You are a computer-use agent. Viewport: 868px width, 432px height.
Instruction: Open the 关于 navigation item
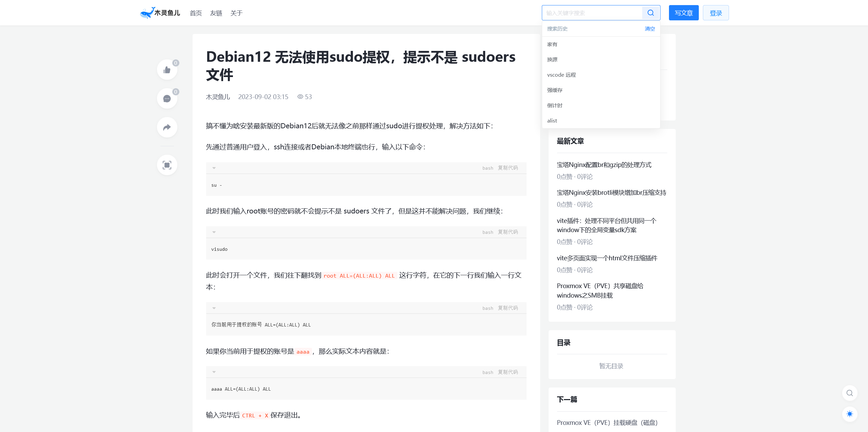pyautogui.click(x=236, y=13)
